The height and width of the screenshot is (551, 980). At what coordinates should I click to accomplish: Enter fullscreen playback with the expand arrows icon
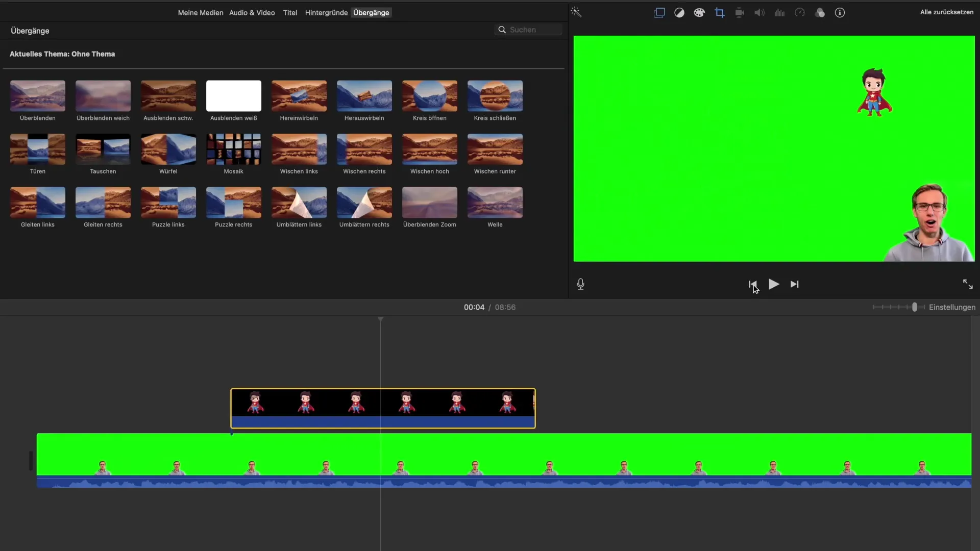click(x=968, y=284)
